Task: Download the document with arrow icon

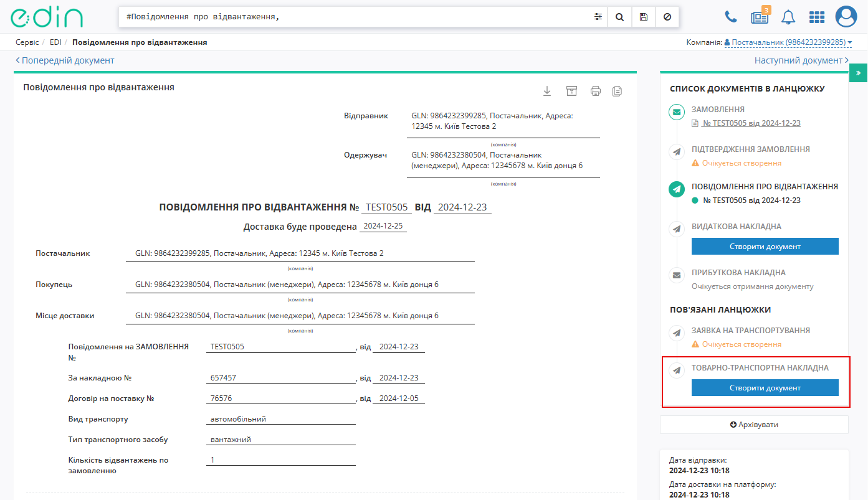Action: tap(547, 91)
